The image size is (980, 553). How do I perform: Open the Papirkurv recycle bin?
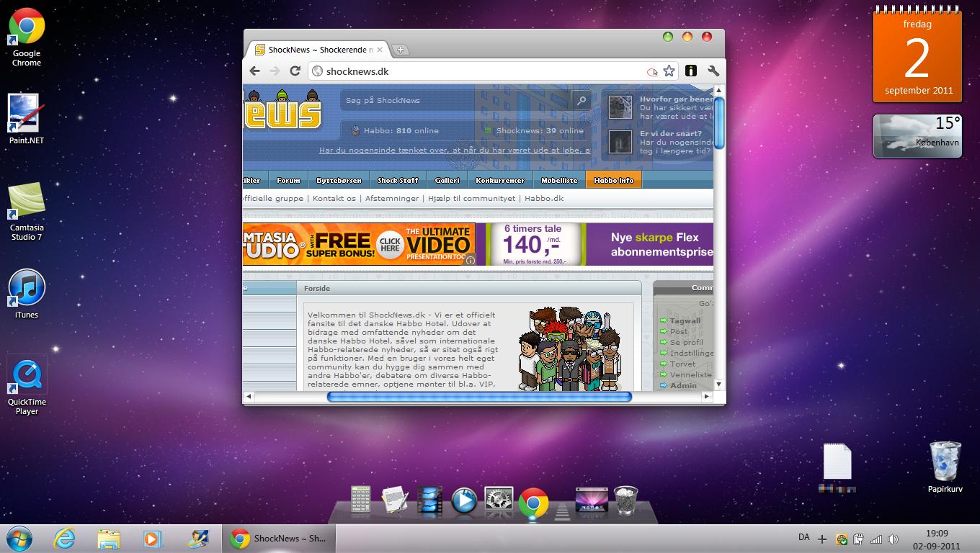945,467
